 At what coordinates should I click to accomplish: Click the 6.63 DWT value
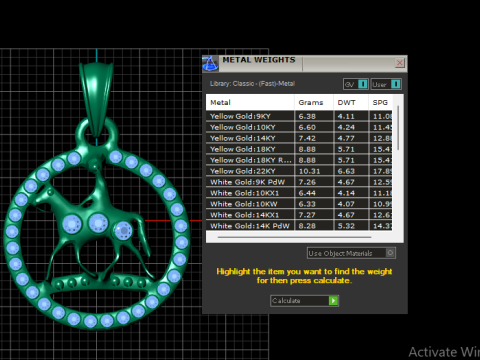(x=346, y=171)
